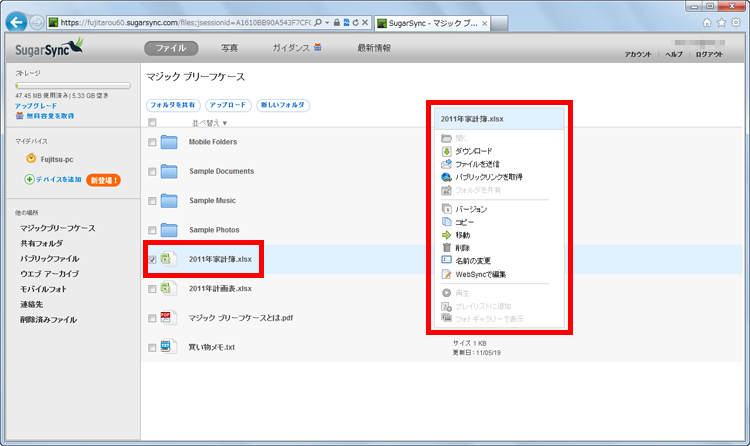The width and height of the screenshot is (750, 446).
Task: Open the address bar dropdown arrow
Action: pyautogui.click(x=327, y=22)
